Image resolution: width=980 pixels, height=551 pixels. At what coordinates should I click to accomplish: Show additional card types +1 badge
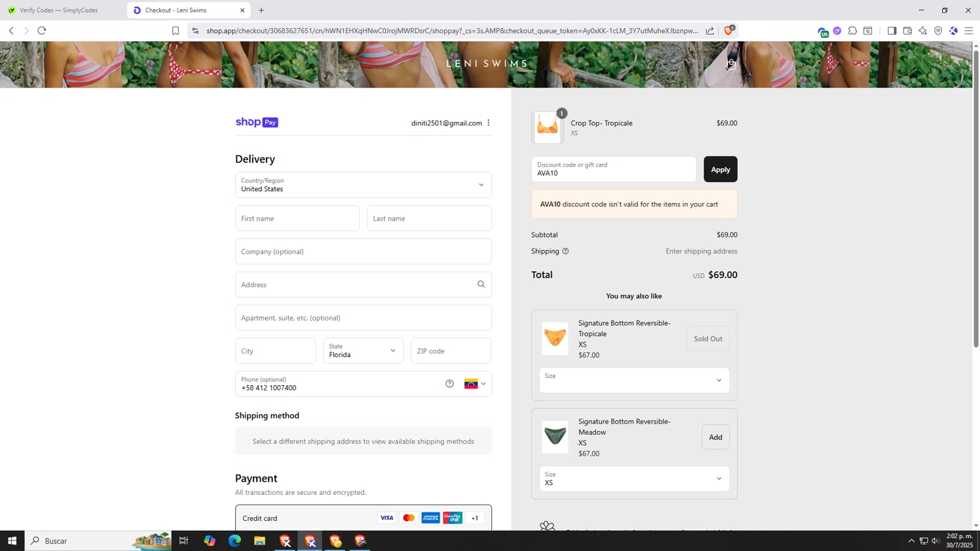click(x=474, y=518)
